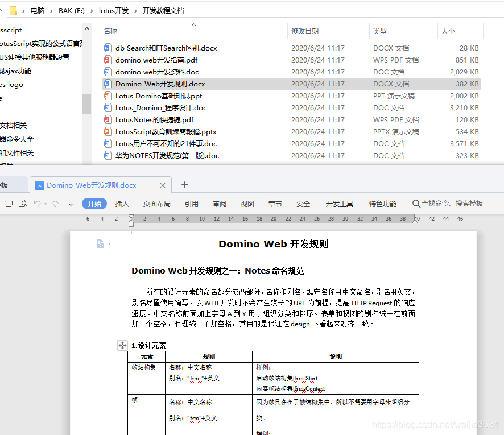Click the undo arrow in WPS toolbar
Viewport: 504px width, 435px height.
coord(37,204)
